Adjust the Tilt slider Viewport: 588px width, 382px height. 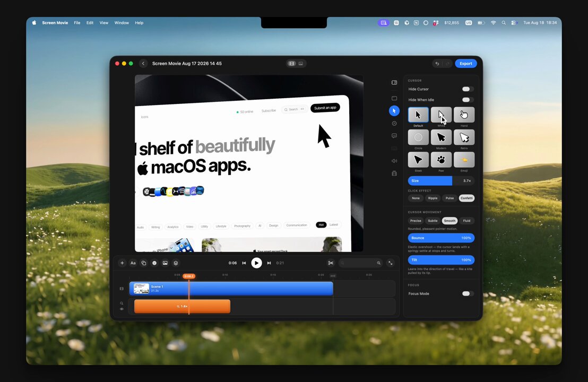441,260
